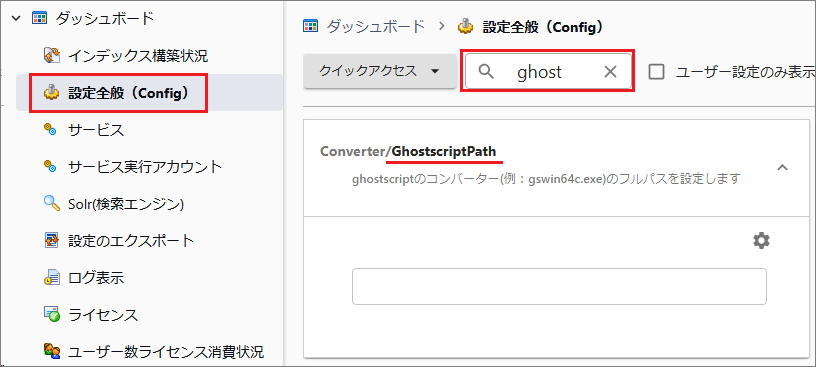Click the magnifier icon in search box
The height and width of the screenshot is (367, 816).
point(486,71)
